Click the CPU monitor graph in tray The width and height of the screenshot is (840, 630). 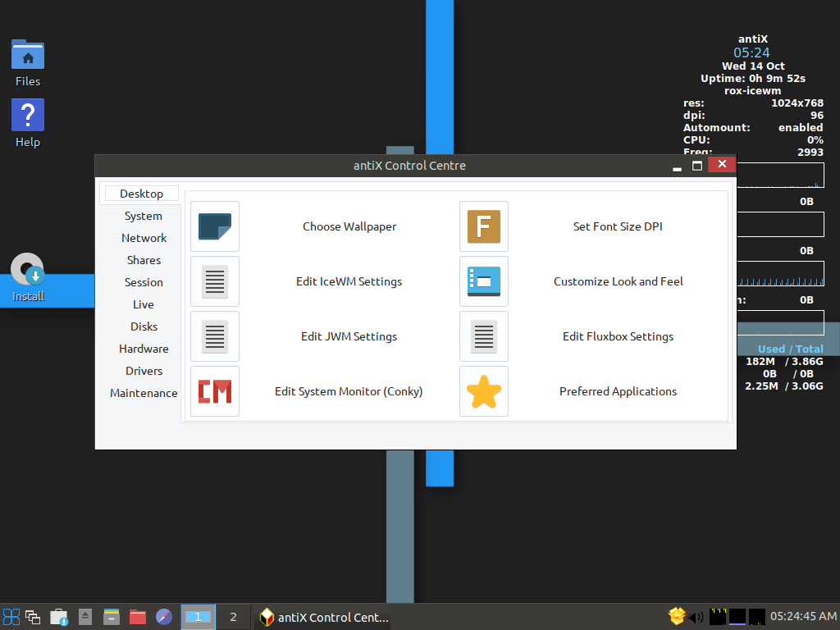click(718, 617)
